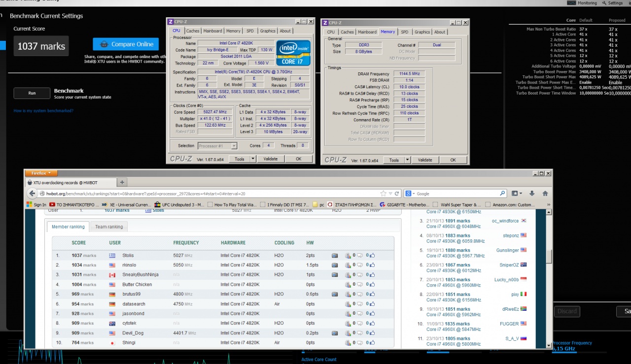The height and width of the screenshot is (364, 631).
Task: Click the Firefox back arrow button
Action: coord(32,194)
